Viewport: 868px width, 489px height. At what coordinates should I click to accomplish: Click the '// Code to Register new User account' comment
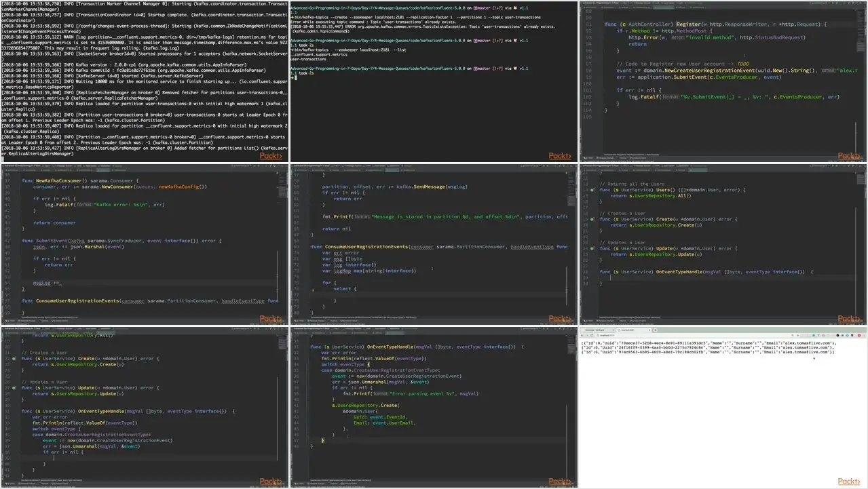coord(681,64)
